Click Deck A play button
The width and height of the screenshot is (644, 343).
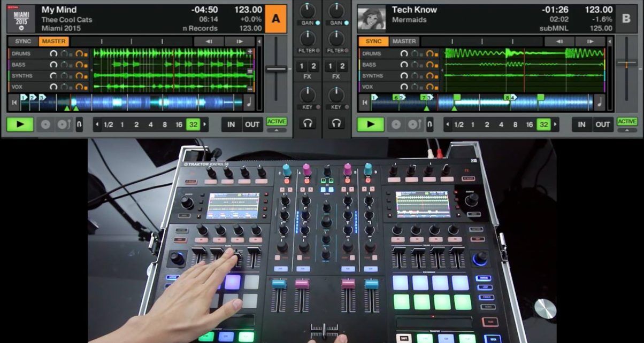pyautogui.click(x=20, y=124)
